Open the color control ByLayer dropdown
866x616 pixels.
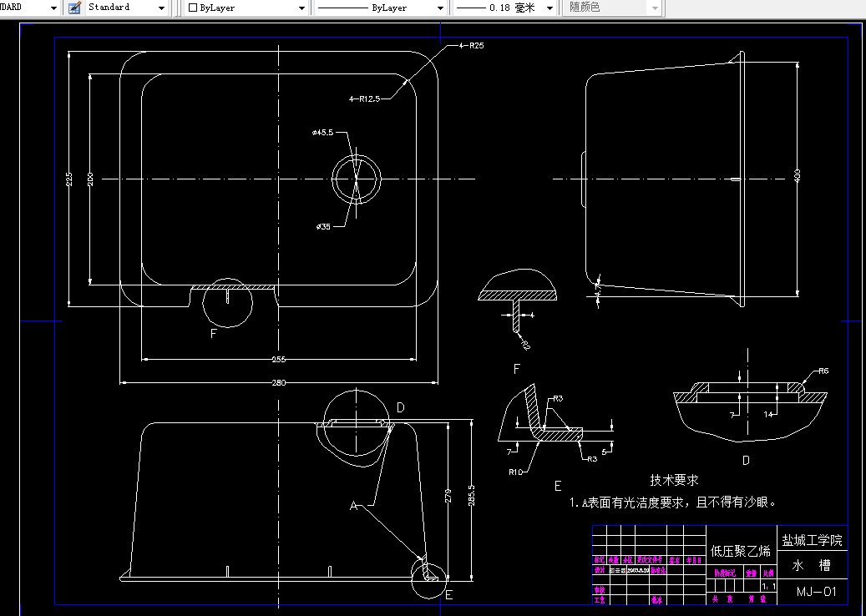click(x=303, y=8)
